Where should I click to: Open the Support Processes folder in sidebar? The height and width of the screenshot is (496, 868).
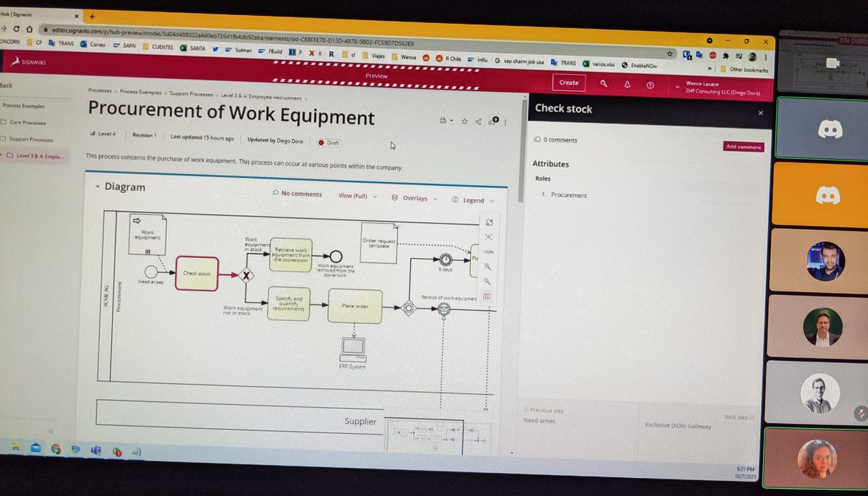pyautogui.click(x=26, y=139)
